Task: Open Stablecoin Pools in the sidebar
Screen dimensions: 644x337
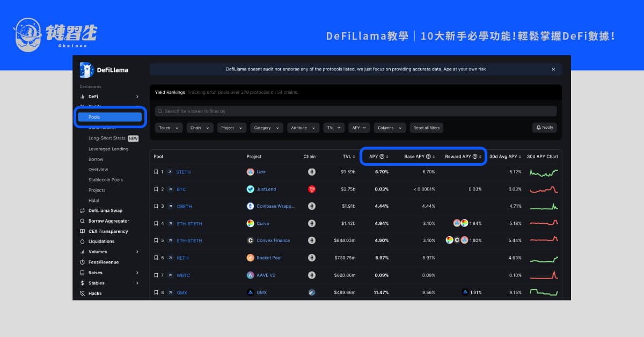Action: click(x=106, y=180)
